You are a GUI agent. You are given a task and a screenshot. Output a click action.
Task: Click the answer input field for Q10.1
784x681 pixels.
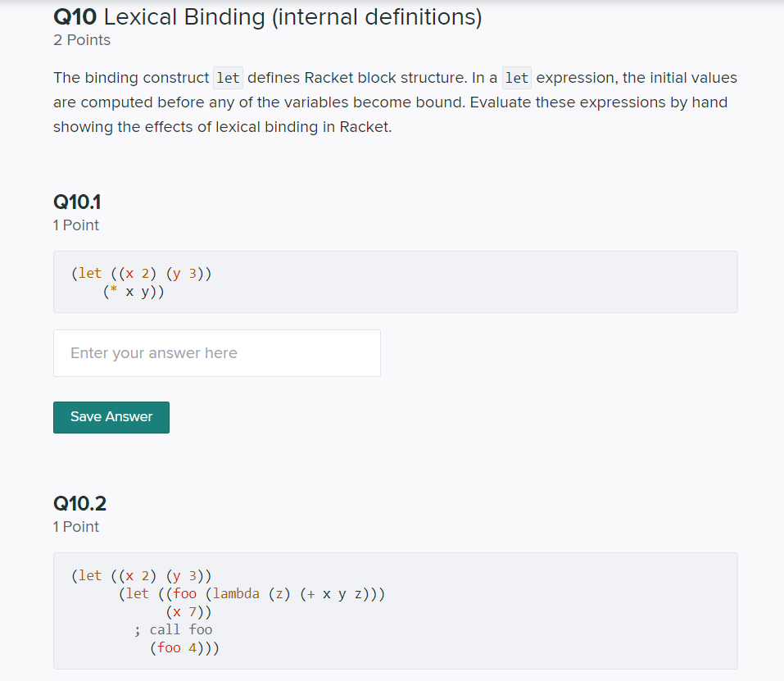point(216,352)
